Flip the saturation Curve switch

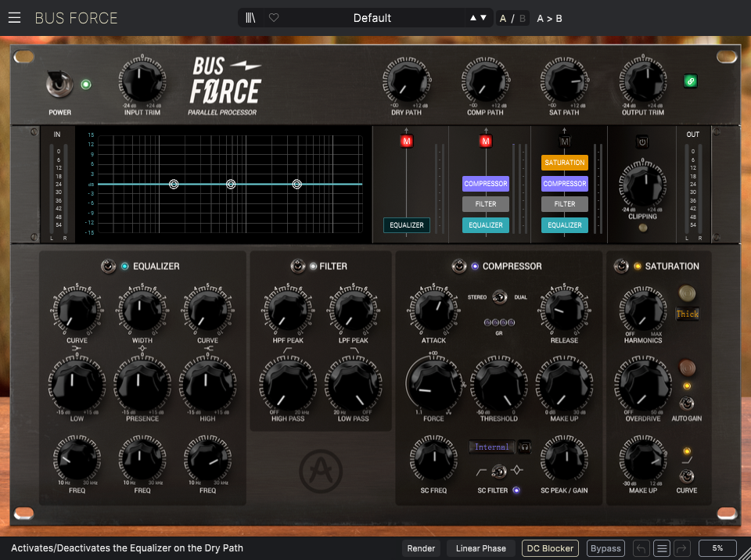pos(686,476)
